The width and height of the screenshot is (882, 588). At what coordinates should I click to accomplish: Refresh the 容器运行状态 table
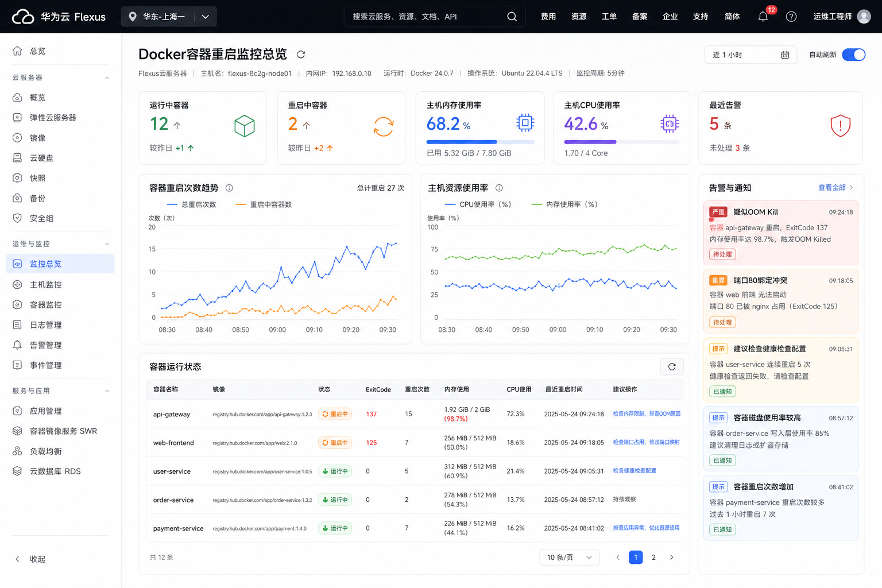[672, 366]
